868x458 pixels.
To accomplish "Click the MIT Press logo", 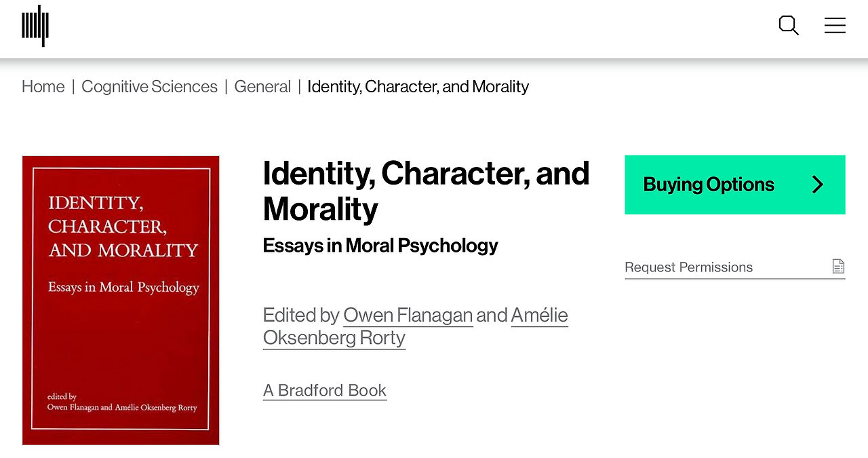I will [35, 26].
